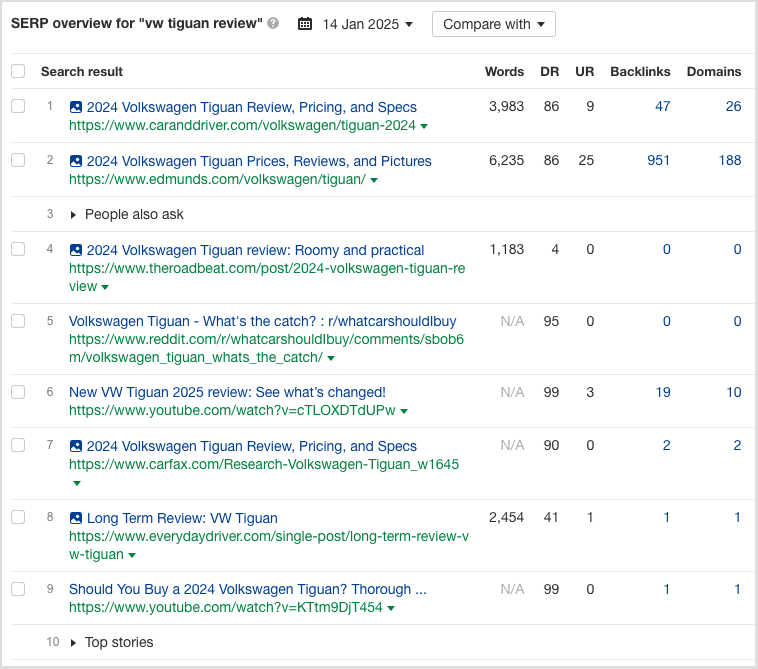Expand the Top stories row
758x669 pixels.
click(73, 642)
